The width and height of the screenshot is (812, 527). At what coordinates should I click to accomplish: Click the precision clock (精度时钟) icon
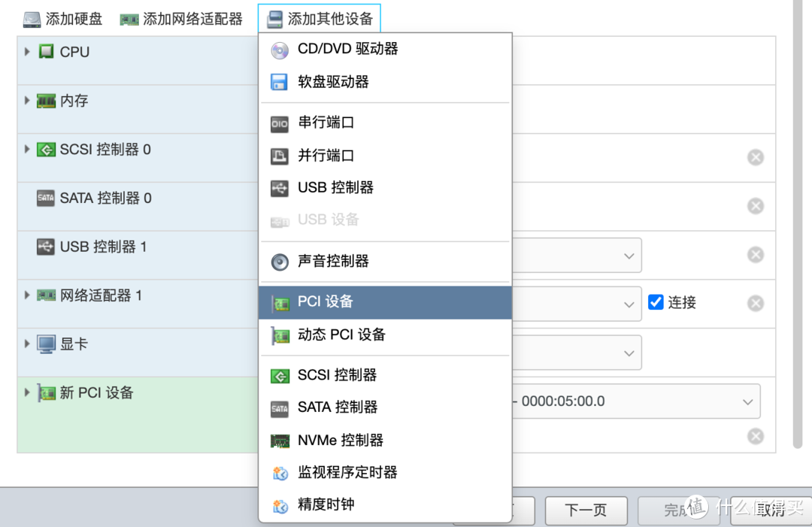pos(279,504)
